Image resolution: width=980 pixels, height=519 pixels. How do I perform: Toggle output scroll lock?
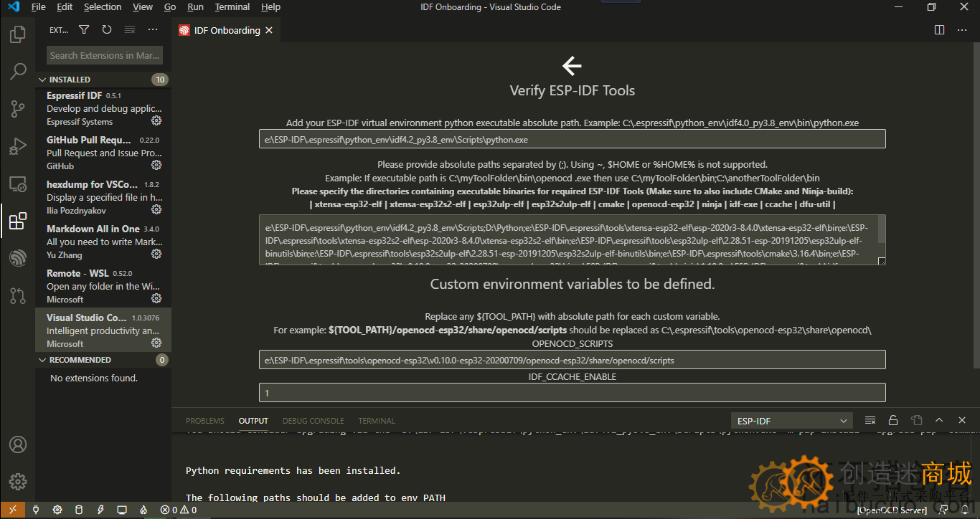click(893, 421)
